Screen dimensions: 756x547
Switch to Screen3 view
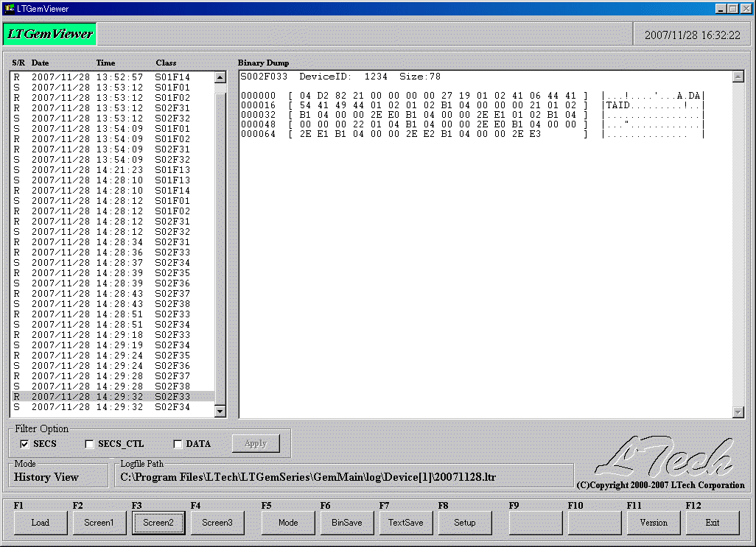(217, 523)
